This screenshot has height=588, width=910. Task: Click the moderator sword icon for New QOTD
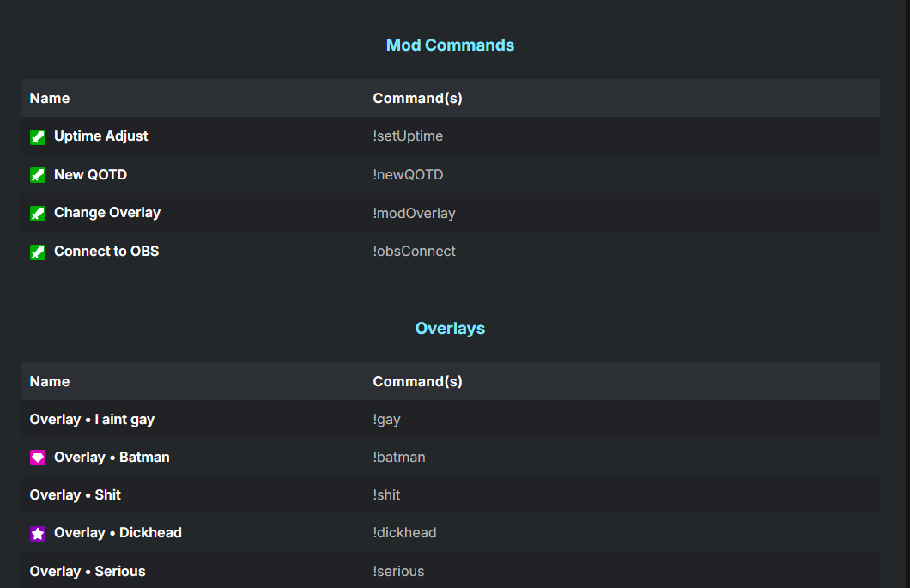pos(38,175)
